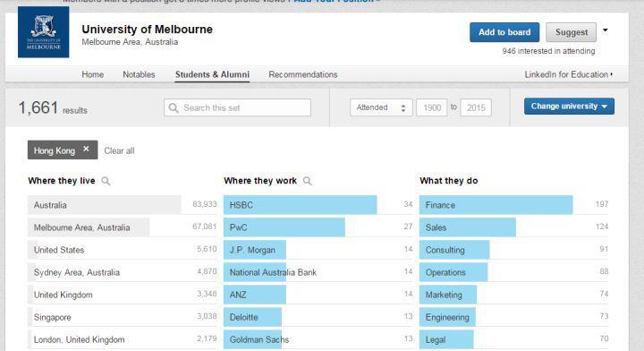Filter by Operations field

tap(513, 272)
